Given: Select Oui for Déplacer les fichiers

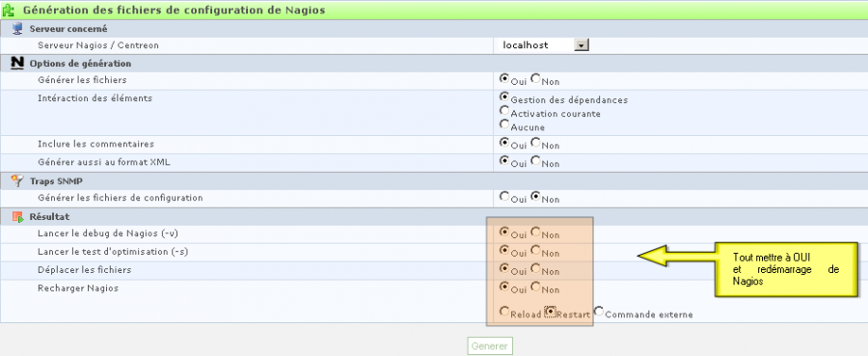Looking at the screenshot, I should click(x=503, y=268).
